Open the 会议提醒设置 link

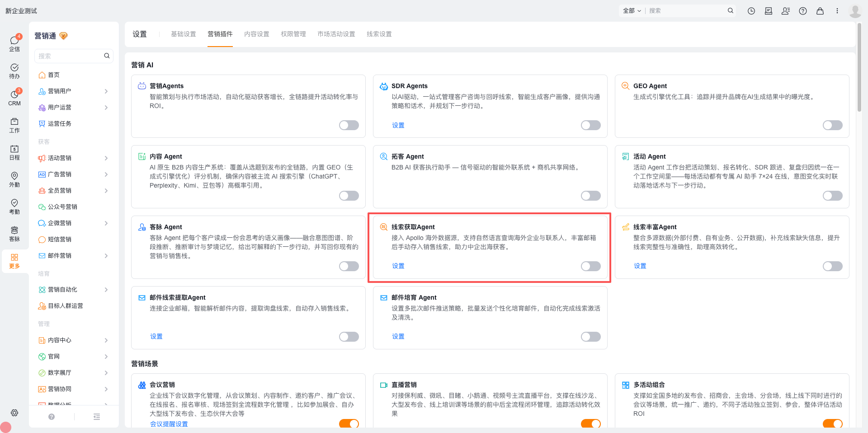[x=169, y=424]
